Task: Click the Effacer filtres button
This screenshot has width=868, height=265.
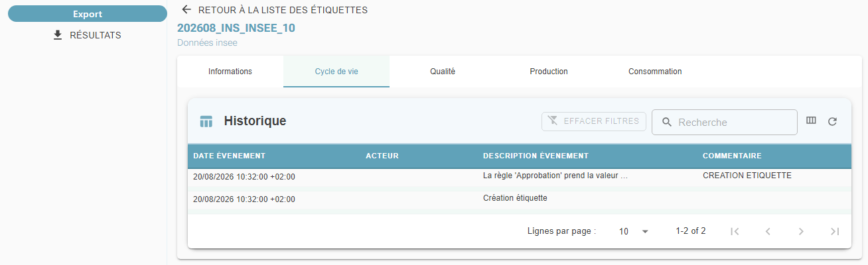Action: (x=594, y=121)
